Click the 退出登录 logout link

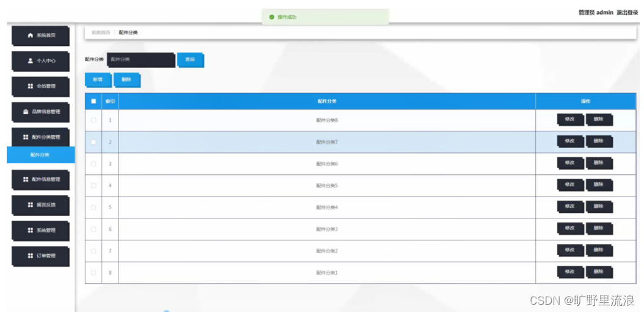(627, 13)
